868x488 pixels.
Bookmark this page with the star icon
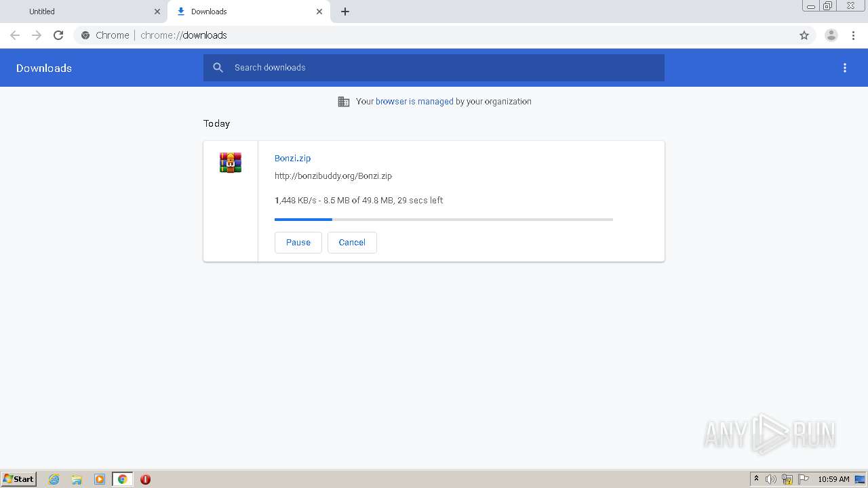pyautogui.click(x=804, y=35)
